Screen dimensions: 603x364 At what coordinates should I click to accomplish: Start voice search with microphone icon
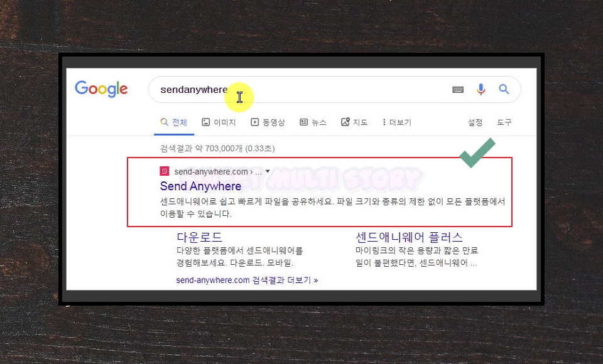point(481,89)
